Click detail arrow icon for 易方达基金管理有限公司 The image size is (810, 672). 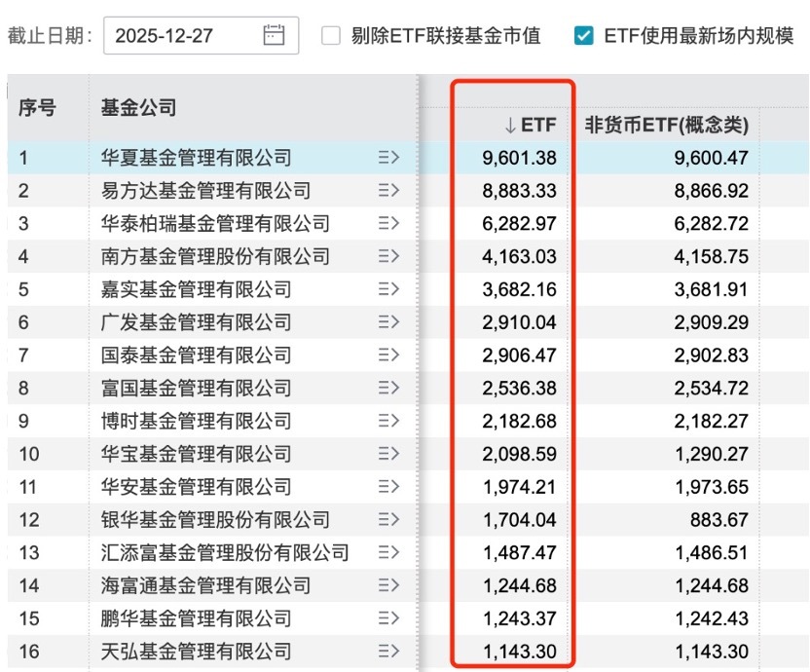tap(388, 190)
